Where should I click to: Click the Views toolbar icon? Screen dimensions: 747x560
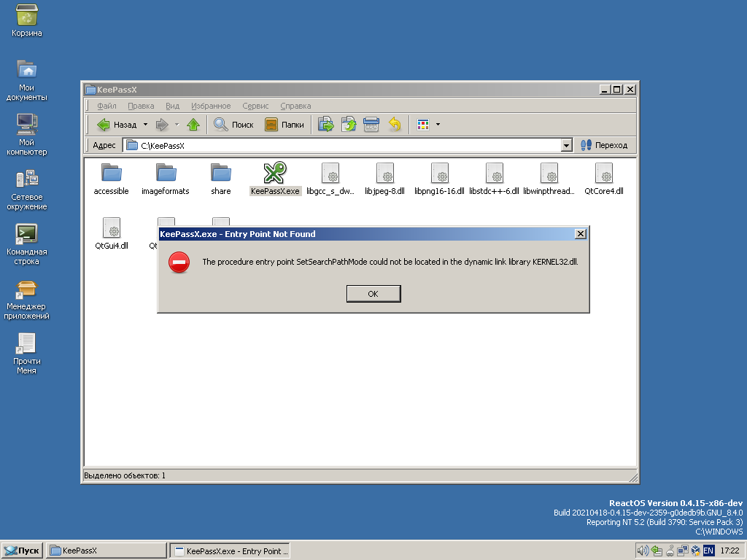point(423,125)
